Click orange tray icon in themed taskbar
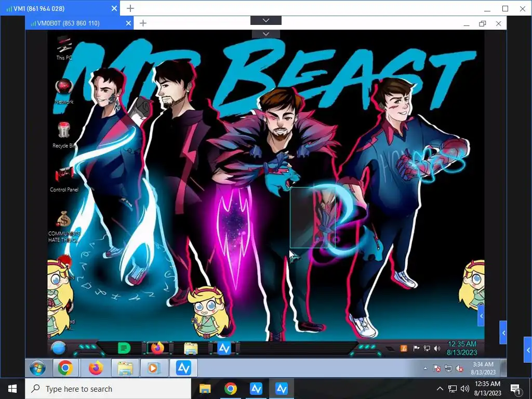The width and height of the screenshot is (532, 399). click(x=404, y=349)
